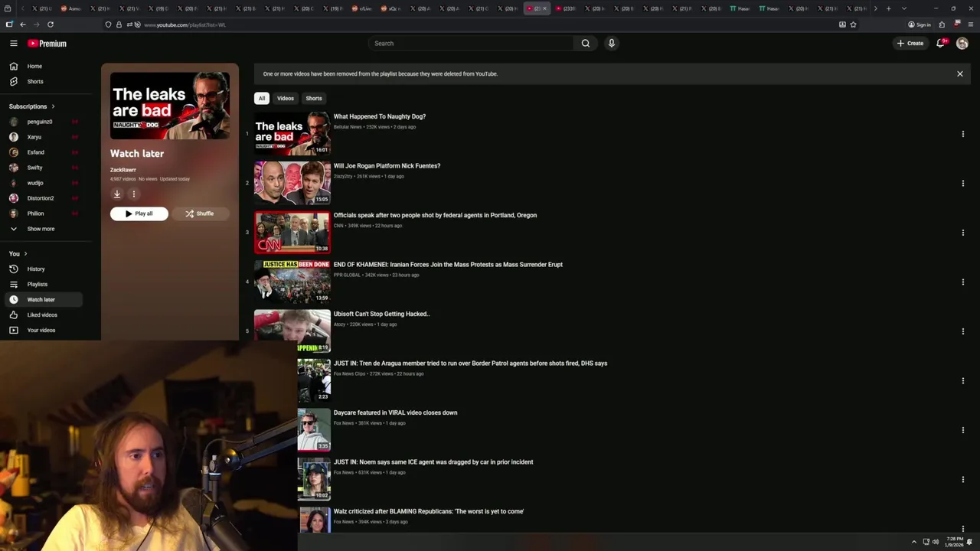
Task: Dismiss the removed videos notice
Action: point(959,74)
